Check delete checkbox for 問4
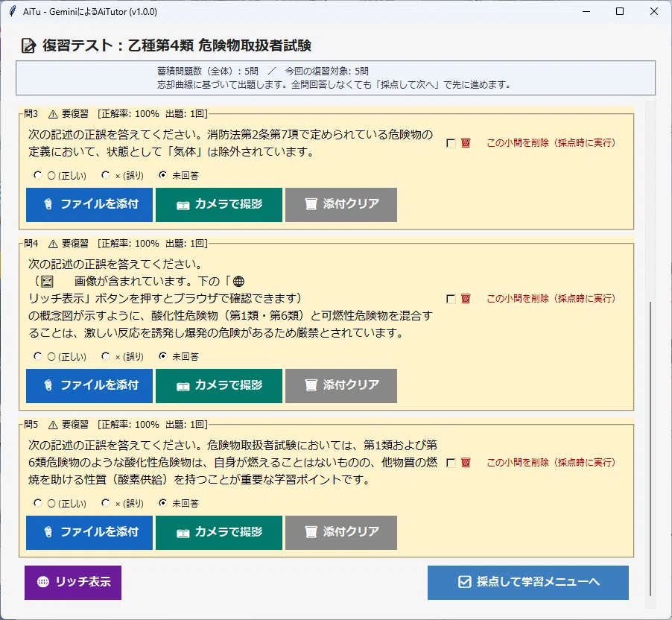 point(451,299)
